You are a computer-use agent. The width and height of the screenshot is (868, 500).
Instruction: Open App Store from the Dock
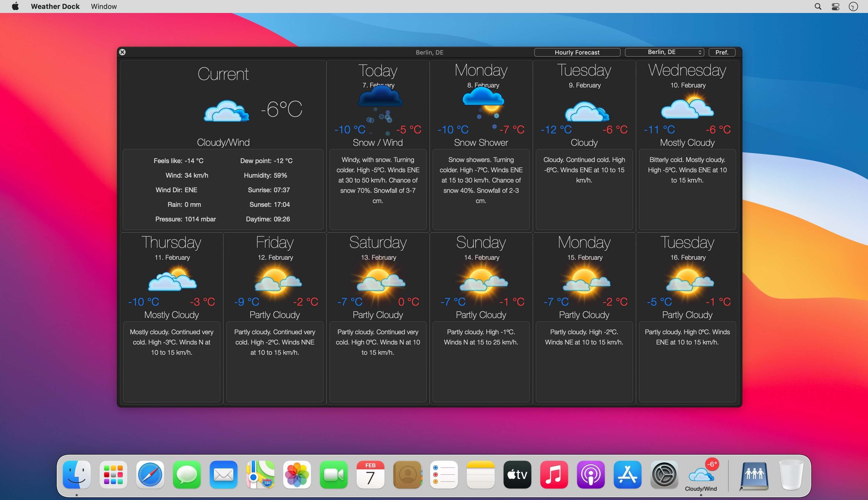(628, 474)
